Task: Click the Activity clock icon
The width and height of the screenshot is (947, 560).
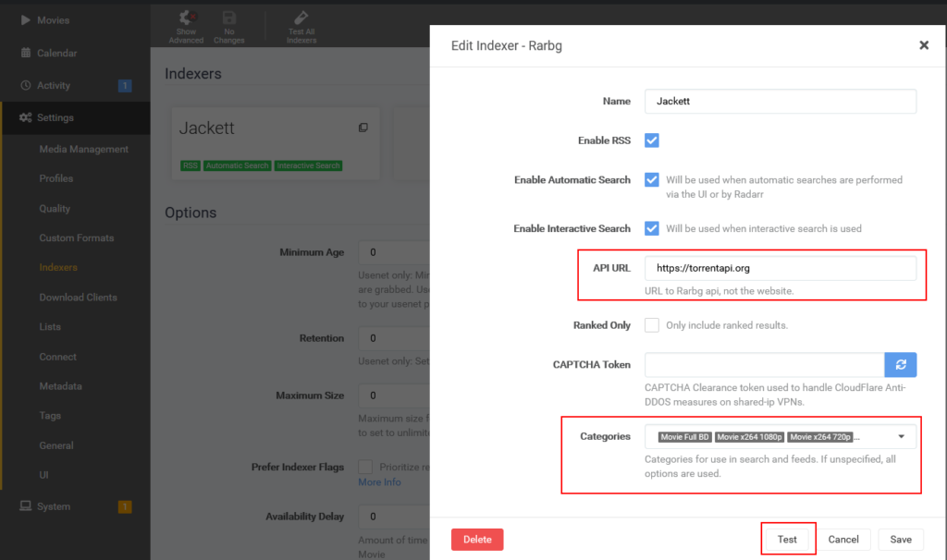Action: [x=25, y=85]
